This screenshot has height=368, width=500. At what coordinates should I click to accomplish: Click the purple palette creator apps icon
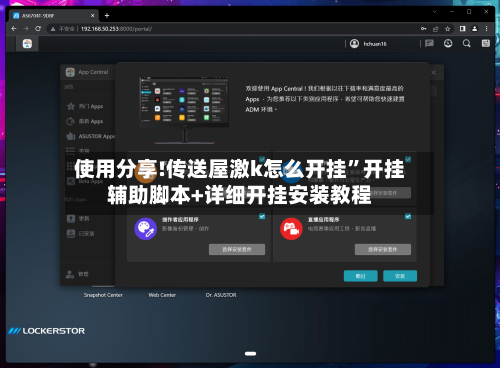point(146,229)
